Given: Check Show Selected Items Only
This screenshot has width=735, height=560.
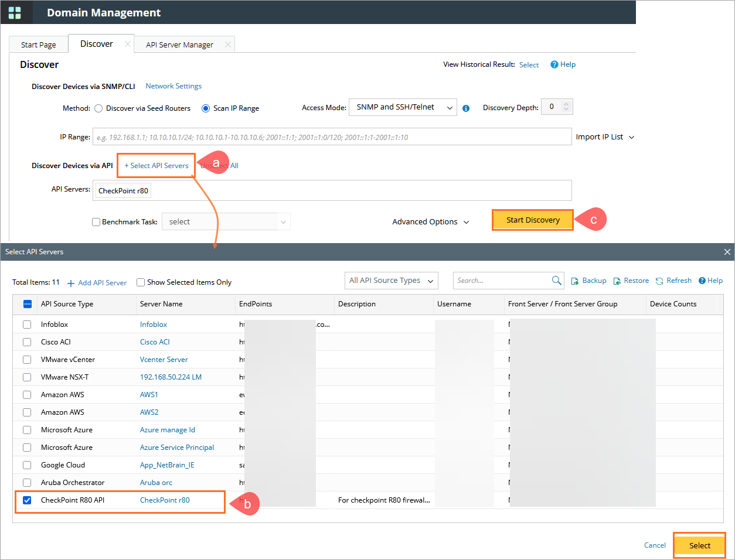Looking at the screenshot, I should click(141, 282).
